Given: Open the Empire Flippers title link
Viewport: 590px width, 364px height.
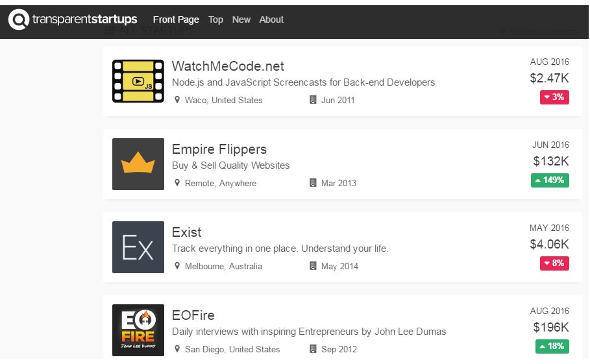Looking at the screenshot, I should pos(219,149).
